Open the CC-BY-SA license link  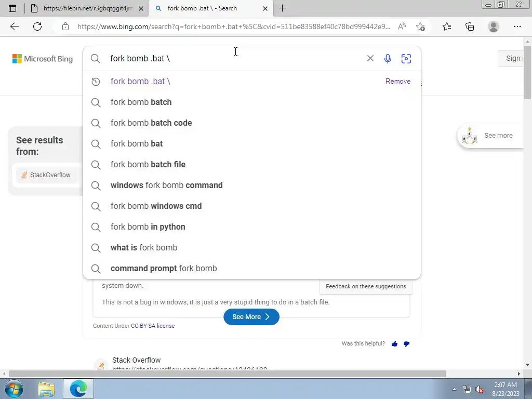153,326
